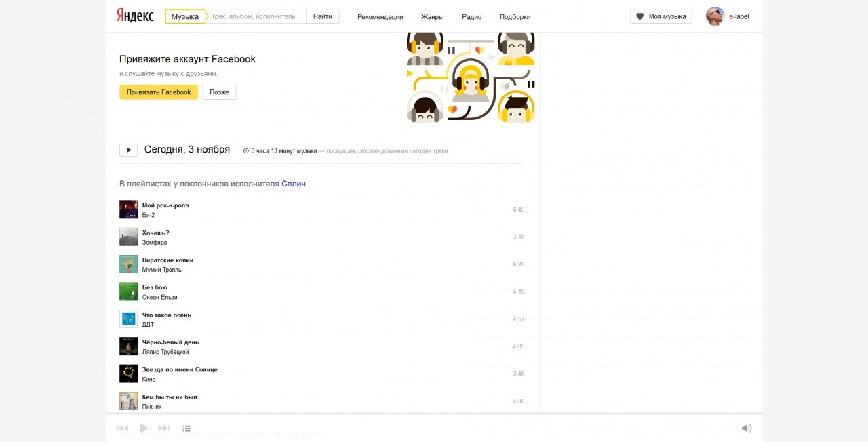Click послушать рекомендованные сегодня треки text

point(387,151)
